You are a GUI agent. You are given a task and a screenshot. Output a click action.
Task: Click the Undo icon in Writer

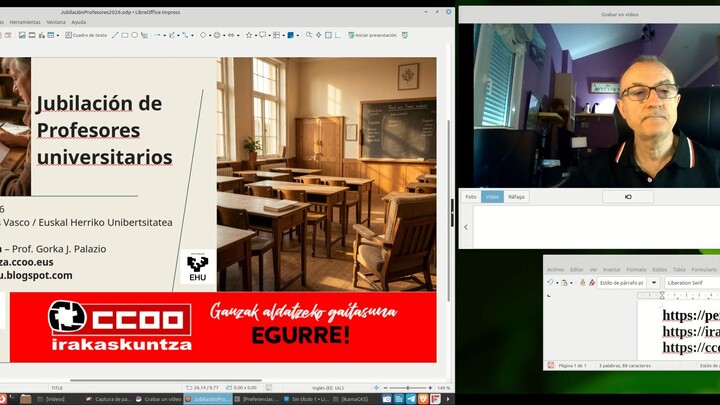550,283
